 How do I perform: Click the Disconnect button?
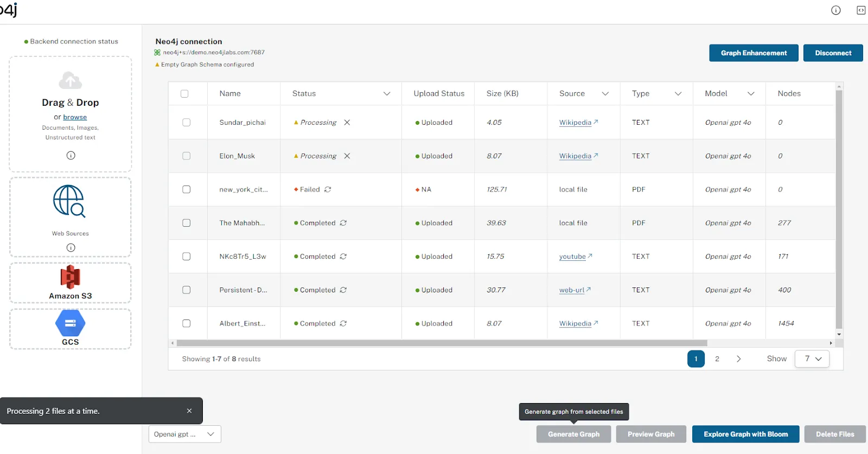(x=833, y=53)
